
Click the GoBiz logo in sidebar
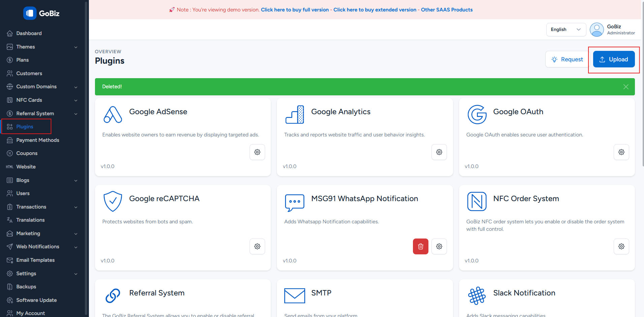click(x=41, y=13)
